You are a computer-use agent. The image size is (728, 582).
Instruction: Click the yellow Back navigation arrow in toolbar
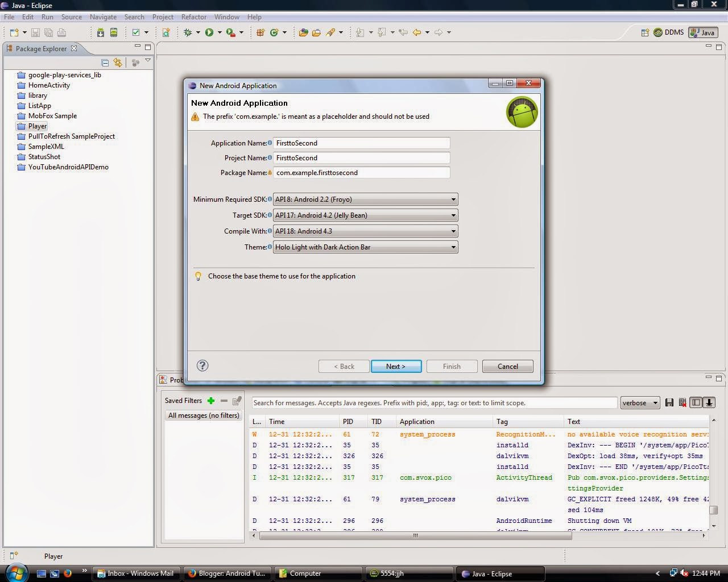(x=417, y=32)
